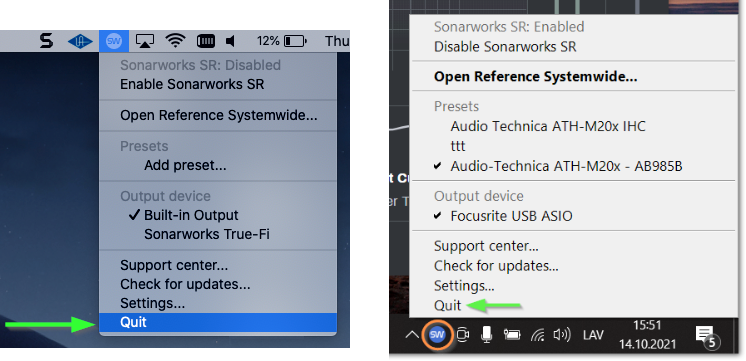Open the notification center icon with badge 5
Image resolution: width=746 pixels, height=361 pixels.
[x=707, y=336]
